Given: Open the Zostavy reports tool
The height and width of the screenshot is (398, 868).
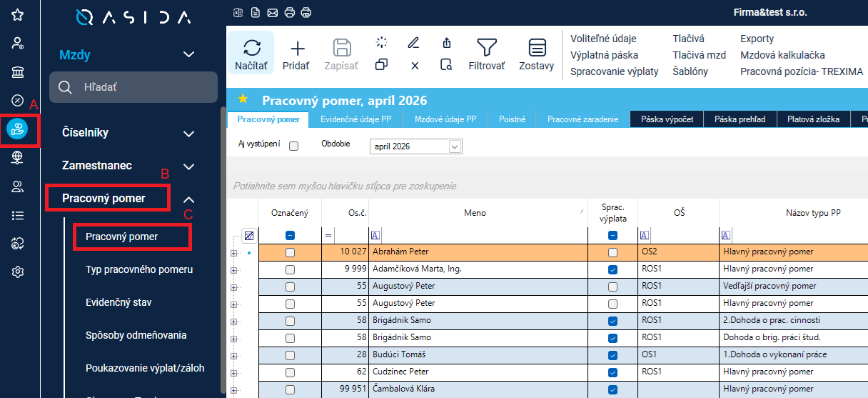Looking at the screenshot, I should tap(537, 54).
